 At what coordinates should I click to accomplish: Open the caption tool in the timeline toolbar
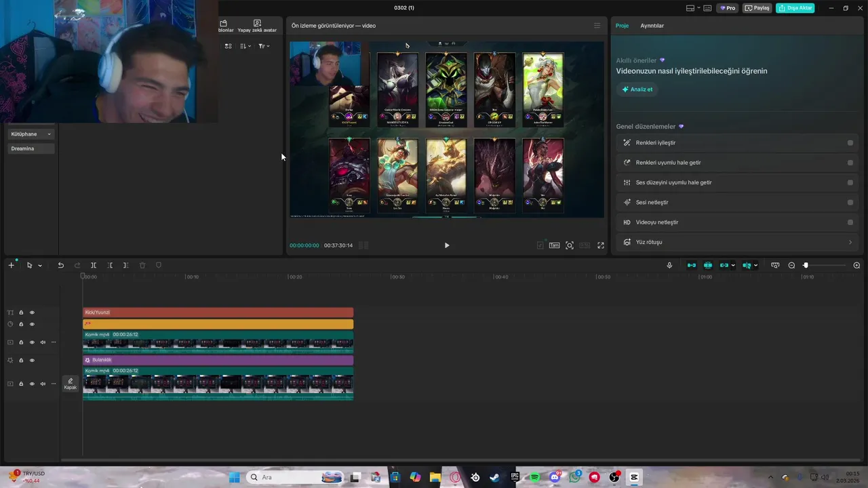775,265
